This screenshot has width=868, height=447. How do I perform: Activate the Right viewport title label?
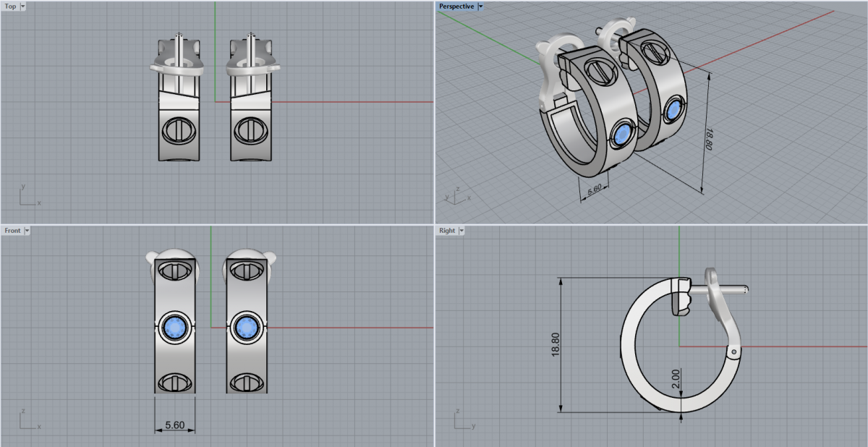[x=447, y=231]
